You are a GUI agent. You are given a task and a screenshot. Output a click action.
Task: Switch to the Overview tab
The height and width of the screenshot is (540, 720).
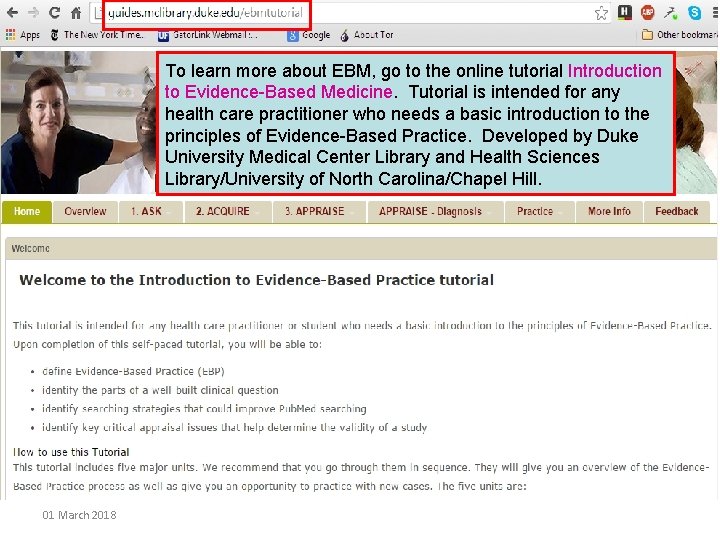coord(85,212)
